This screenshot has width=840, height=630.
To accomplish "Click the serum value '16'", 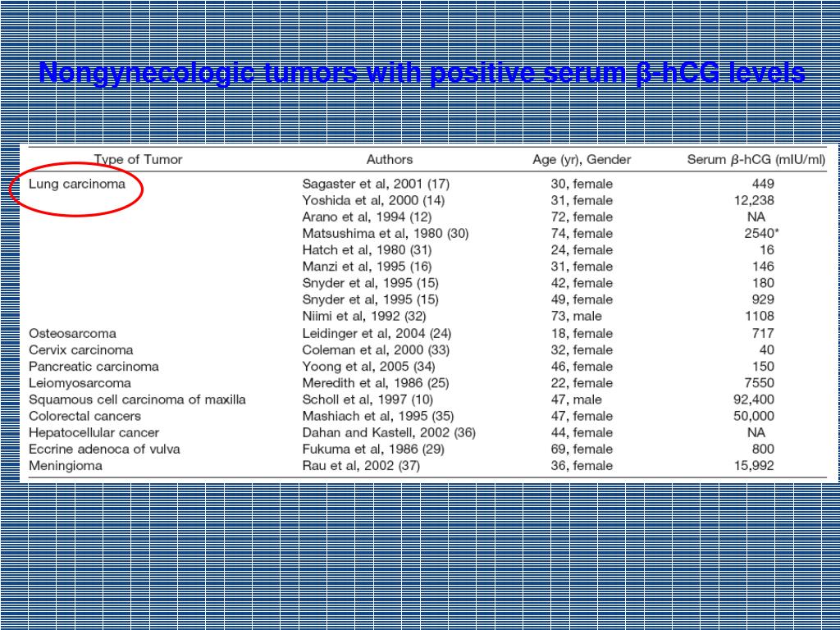I will tap(767, 250).
